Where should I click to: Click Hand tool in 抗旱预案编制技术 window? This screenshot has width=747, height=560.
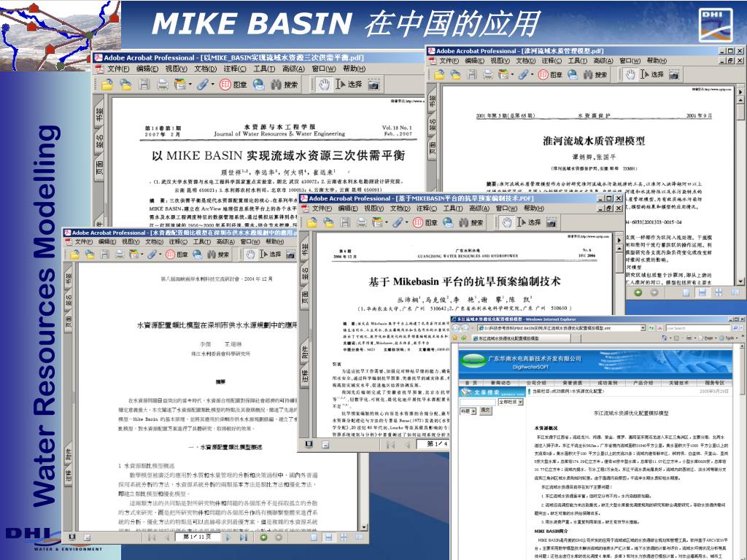pyautogui.click(x=507, y=222)
